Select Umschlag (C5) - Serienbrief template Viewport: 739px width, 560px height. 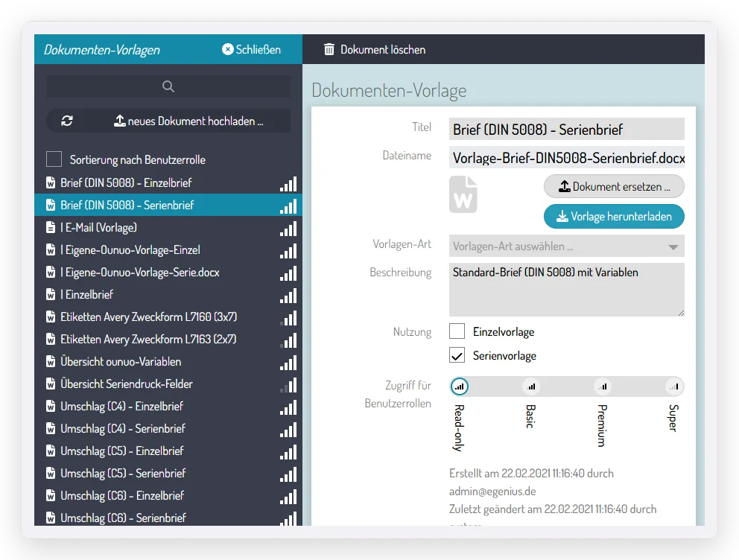tap(168, 474)
